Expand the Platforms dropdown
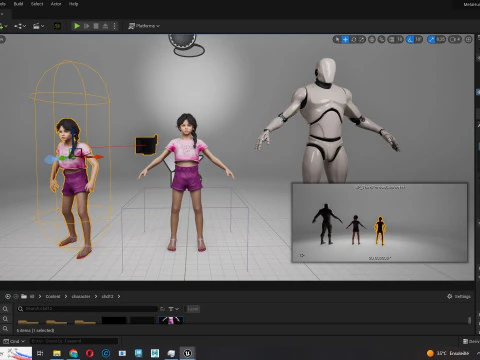Screen dimensions: 480x360 pos(144,26)
